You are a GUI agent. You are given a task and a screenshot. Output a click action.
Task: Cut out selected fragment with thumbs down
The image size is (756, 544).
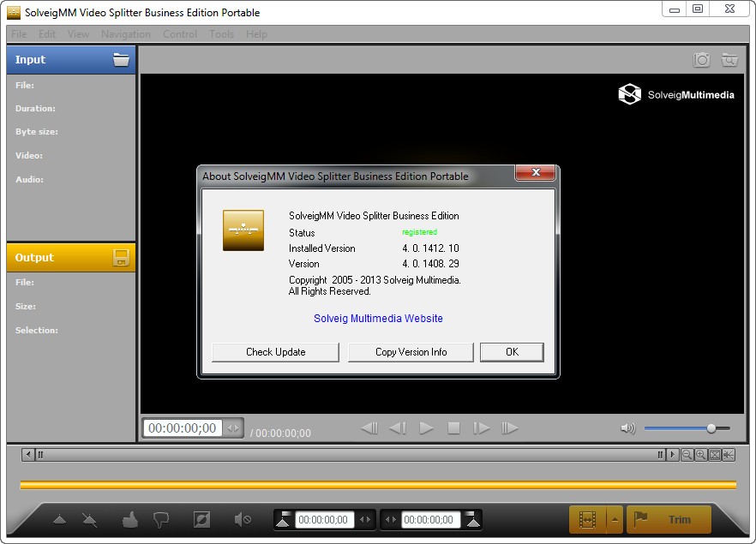tap(161, 520)
